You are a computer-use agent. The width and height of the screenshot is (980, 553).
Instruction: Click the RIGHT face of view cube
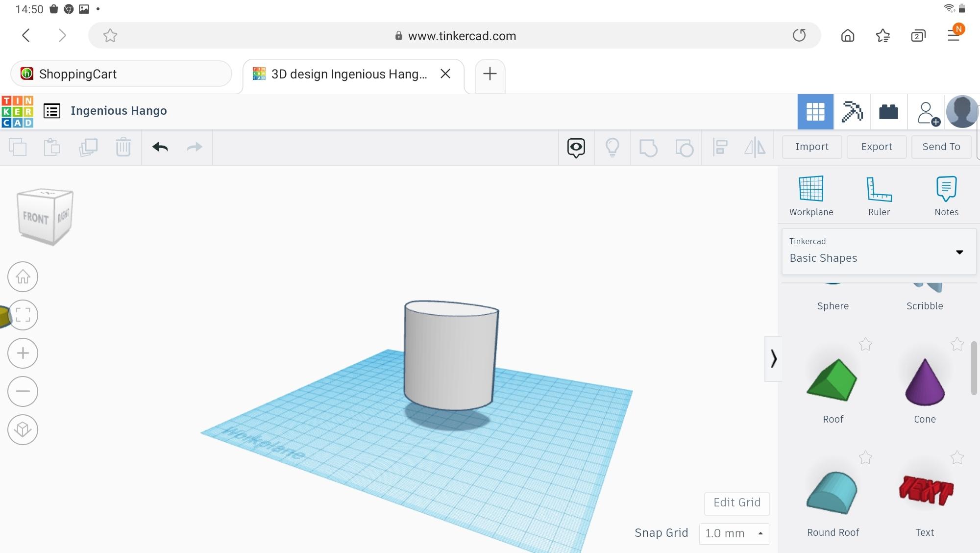tap(63, 215)
